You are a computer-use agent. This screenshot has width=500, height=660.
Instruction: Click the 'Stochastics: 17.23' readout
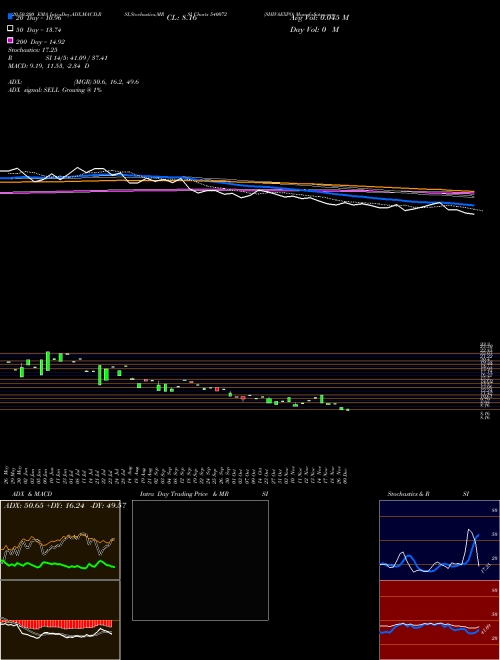pyautogui.click(x=32, y=50)
